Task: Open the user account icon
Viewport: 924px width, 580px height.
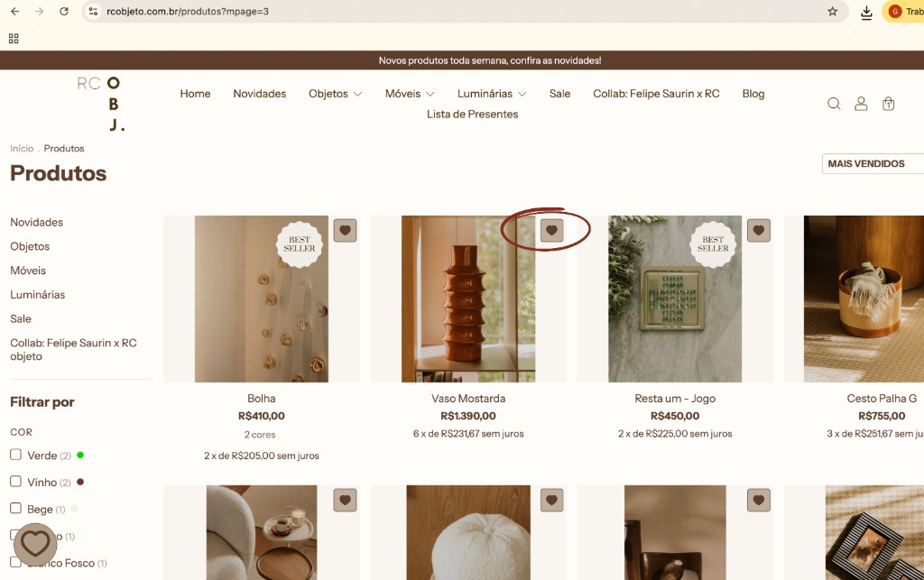Action: (861, 104)
